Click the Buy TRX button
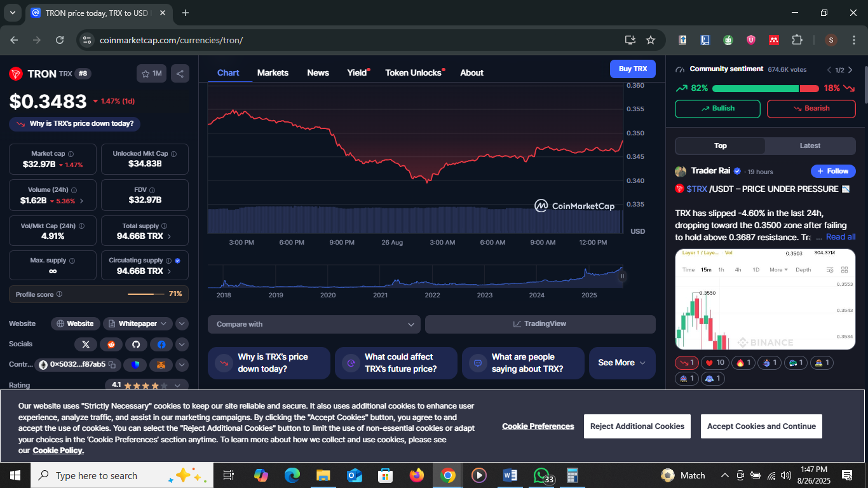The width and height of the screenshot is (868, 488). coord(632,69)
